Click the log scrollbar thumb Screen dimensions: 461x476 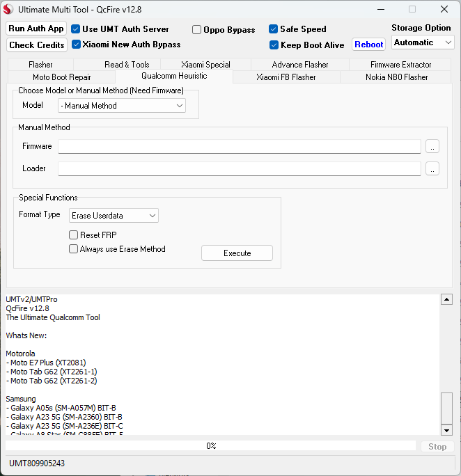pos(446,408)
